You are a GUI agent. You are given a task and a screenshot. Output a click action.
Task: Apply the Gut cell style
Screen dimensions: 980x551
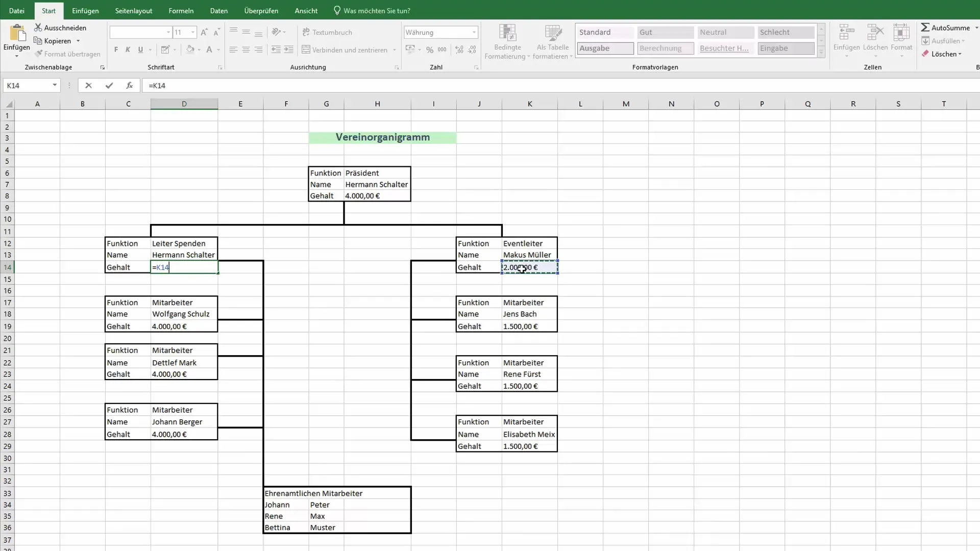pyautogui.click(x=665, y=32)
